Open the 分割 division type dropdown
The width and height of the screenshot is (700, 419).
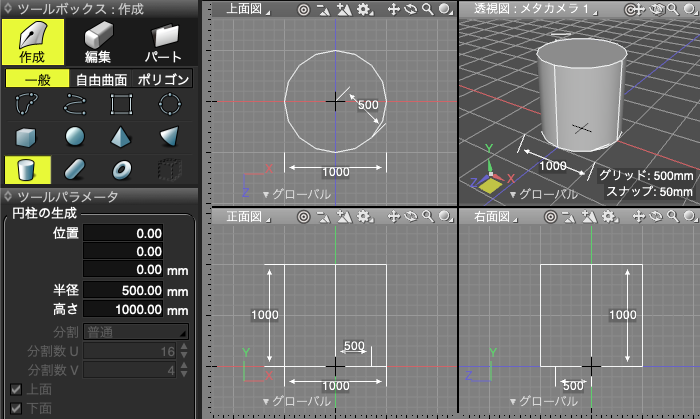[x=136, y=331]
